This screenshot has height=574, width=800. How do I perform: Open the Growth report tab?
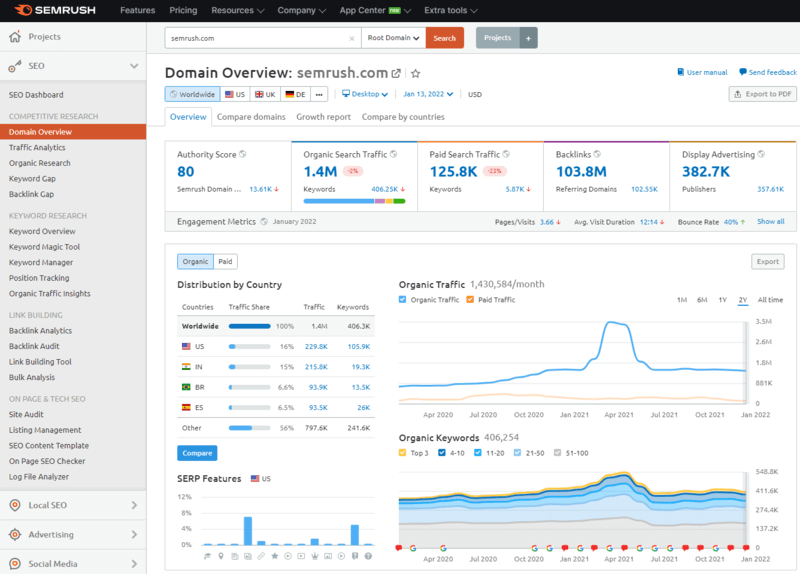(x=323, y=117)
